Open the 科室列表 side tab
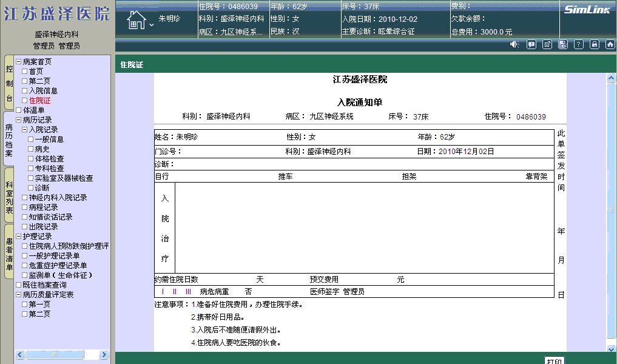The width and height of the screenshot is (617, 364). 8,198
